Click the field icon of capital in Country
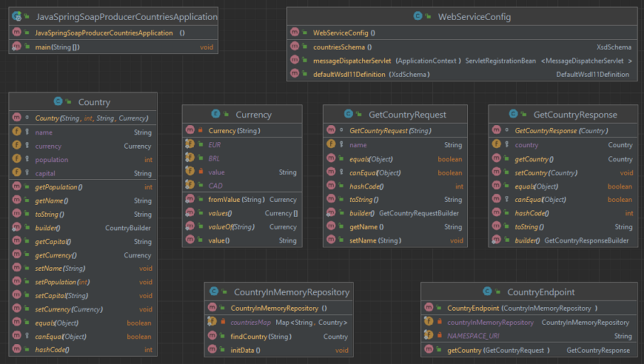This screenshot has height=364, width=644. [16, 172]
